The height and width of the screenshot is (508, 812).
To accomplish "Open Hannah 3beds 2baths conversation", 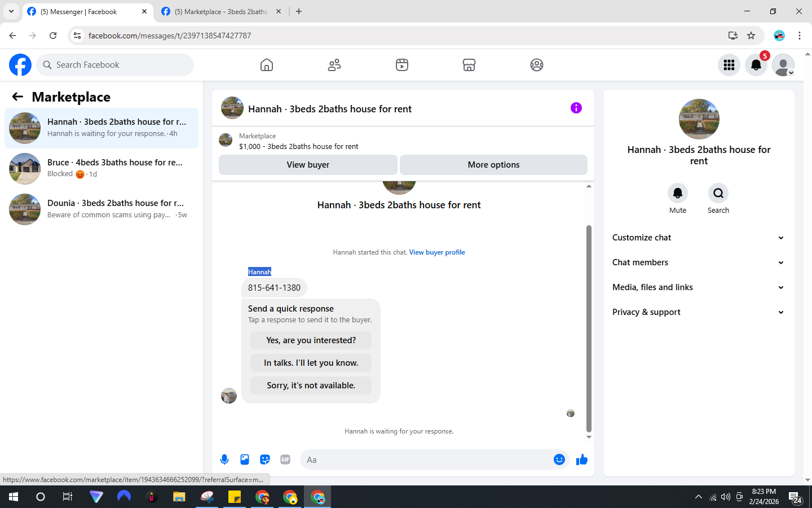I will tap(101, 128).
